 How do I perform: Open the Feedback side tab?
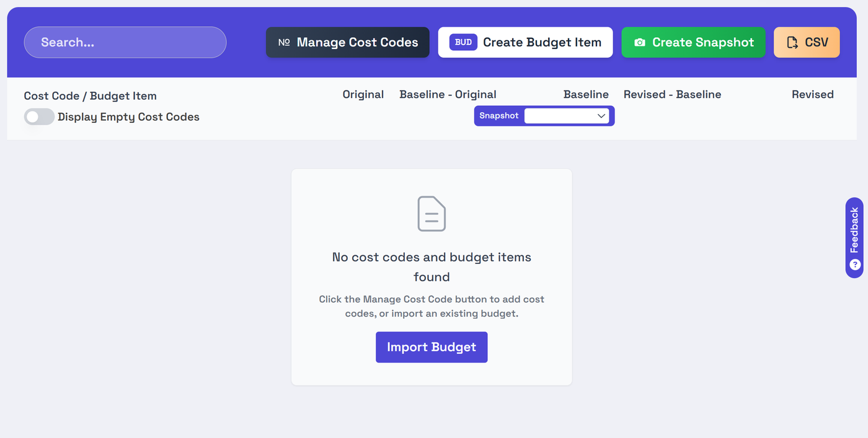point(854,238)
